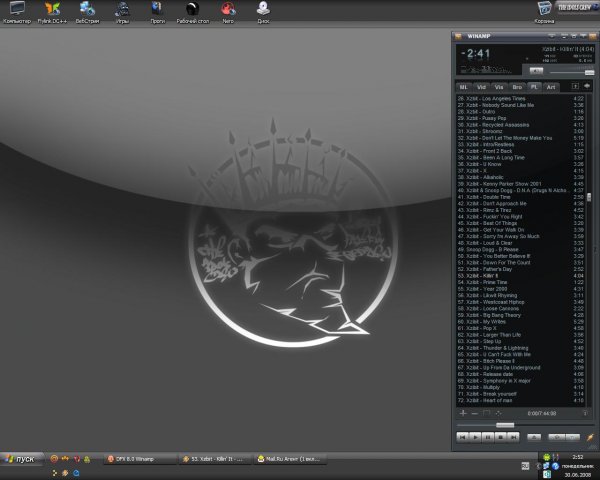Open the Рабочий стол shortcut
The width and height of the screenshot is (600, 480).
coord(192,12)
